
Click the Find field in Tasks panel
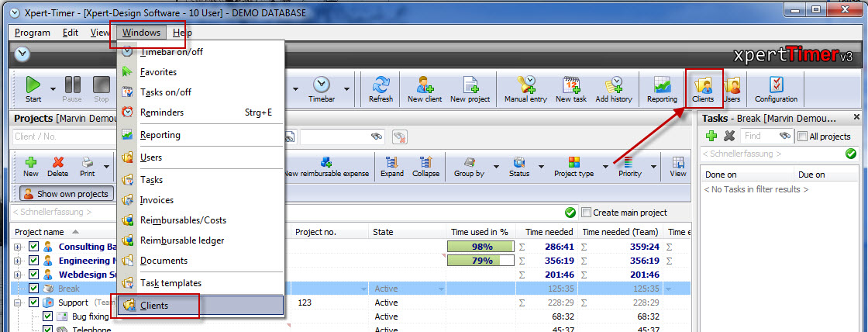tap(759, 136)
